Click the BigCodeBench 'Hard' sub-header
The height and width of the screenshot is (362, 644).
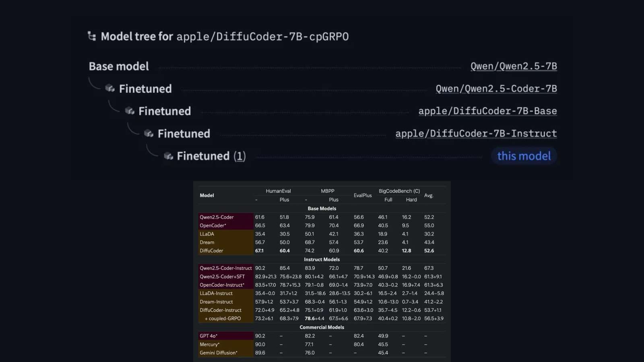click(x=411, y=200)
